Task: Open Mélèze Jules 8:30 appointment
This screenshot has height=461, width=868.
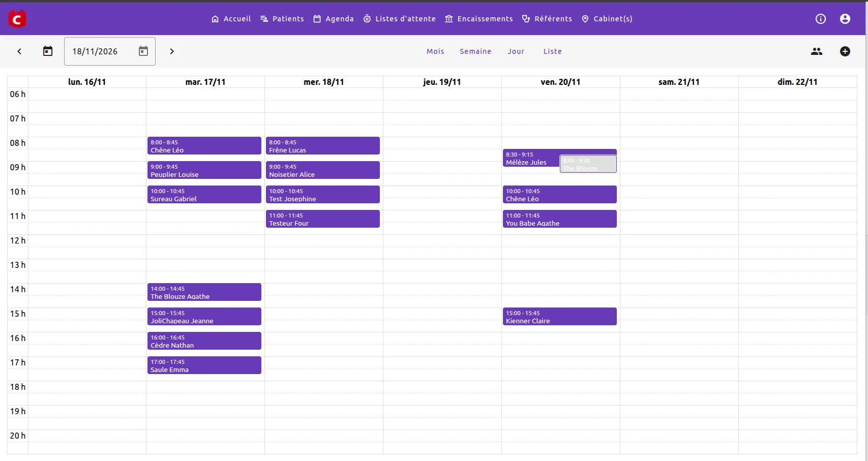Action: [x=531, y=158]
